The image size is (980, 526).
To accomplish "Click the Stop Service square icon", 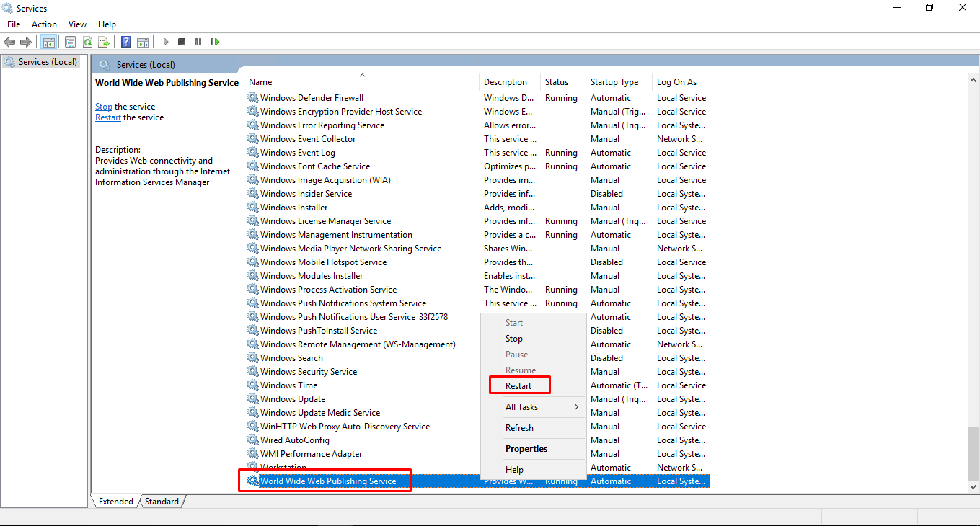I will [x=182, y=43].
